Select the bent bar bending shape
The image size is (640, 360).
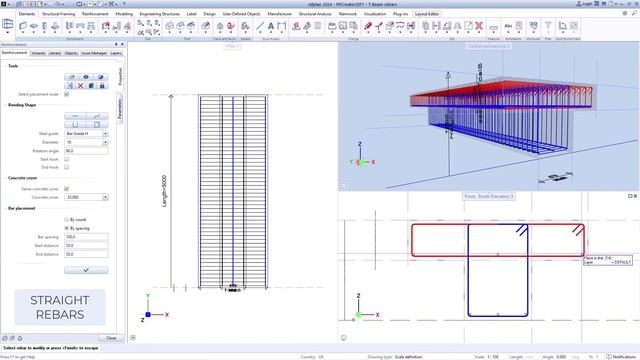point(97,116)
